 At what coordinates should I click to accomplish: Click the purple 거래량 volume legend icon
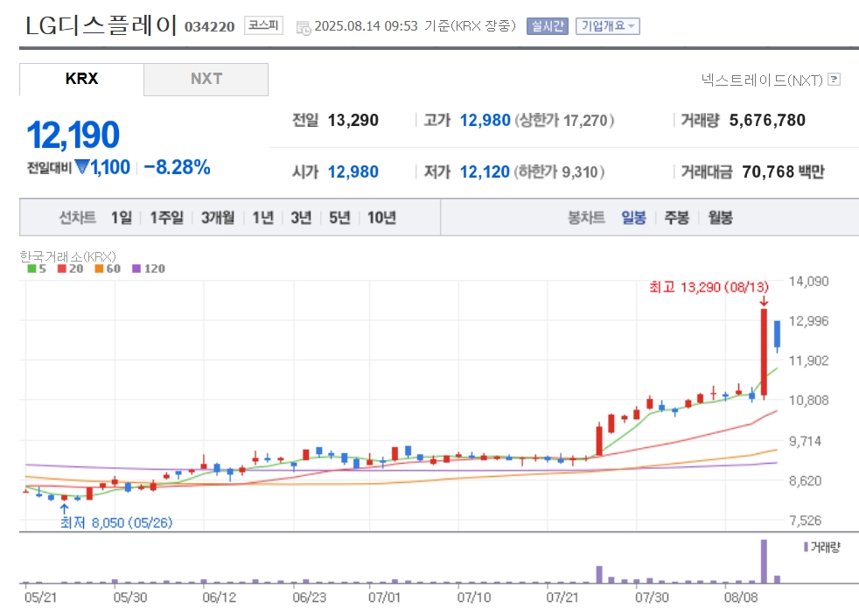click(x=806, y=547)
